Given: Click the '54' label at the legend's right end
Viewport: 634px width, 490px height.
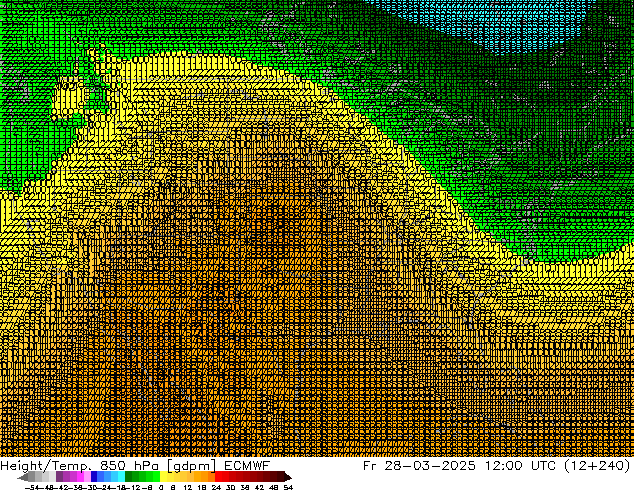Looking at the screenshot, I should point(288,487).
